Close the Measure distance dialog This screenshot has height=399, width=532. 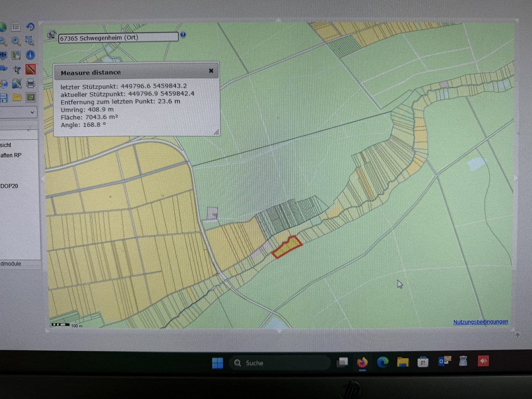tap(211, 71)
